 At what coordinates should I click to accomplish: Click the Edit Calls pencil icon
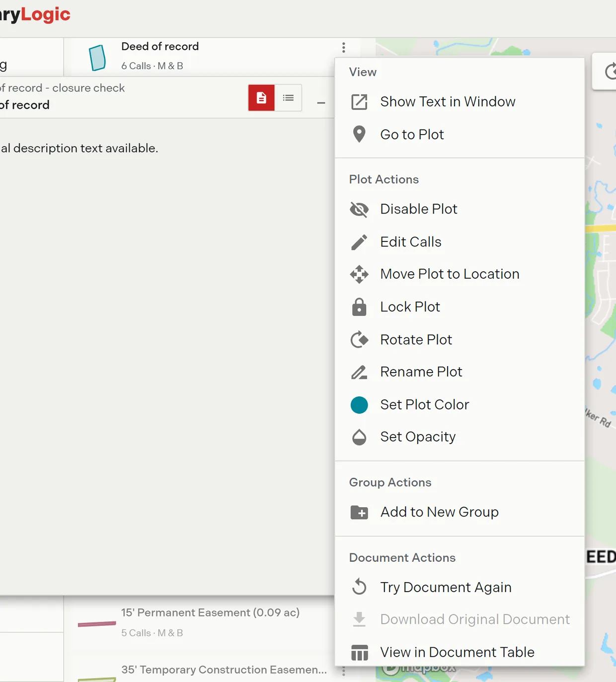point(359,242)
